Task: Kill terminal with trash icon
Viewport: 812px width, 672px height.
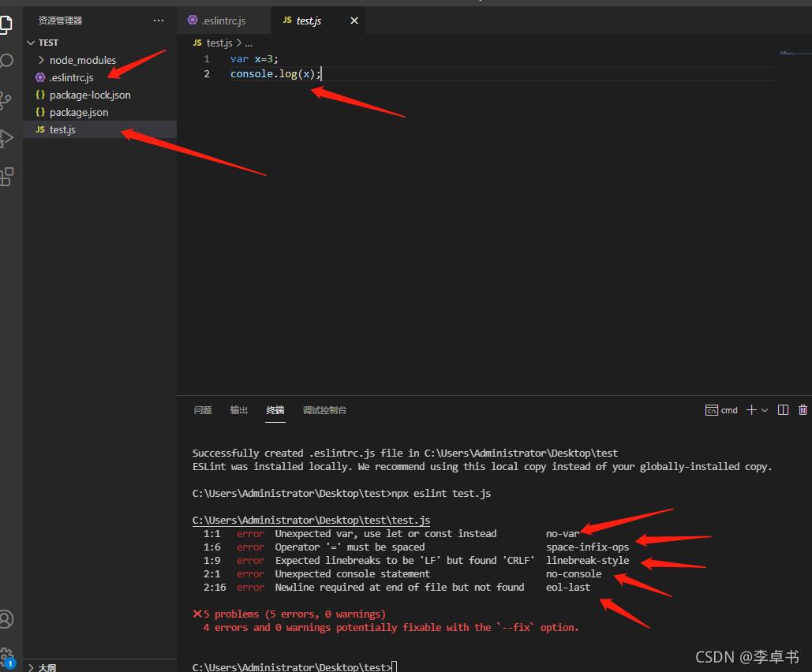Action: tap(803, 410)
